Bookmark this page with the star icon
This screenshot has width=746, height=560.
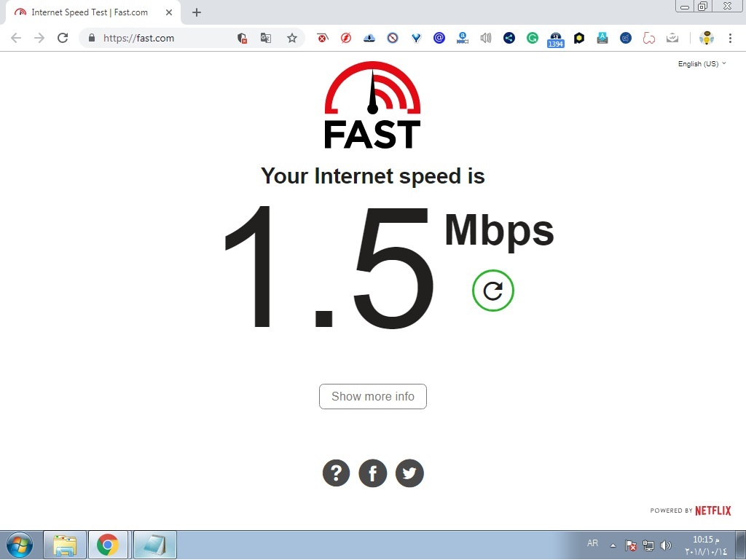pyautogui.click(x=291, y=38)
